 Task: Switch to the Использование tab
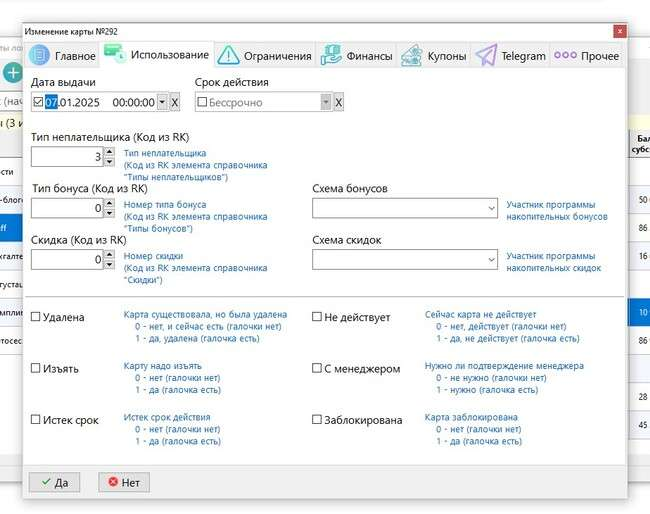coord(159,55)
